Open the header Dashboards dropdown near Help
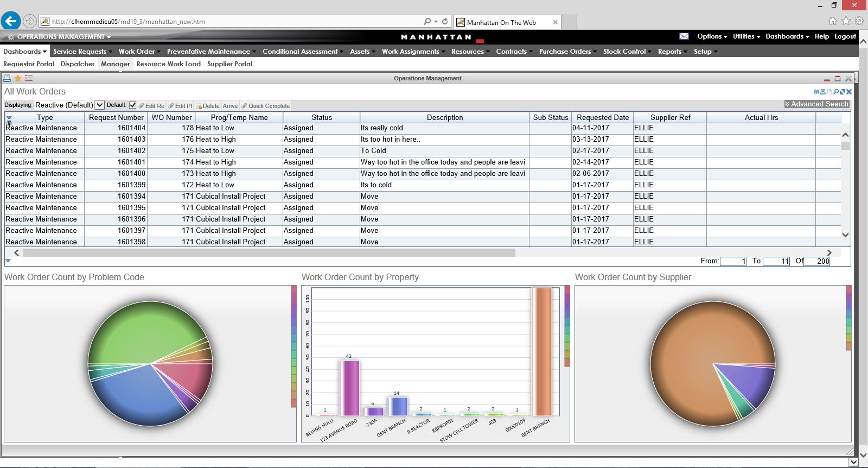The image size is (868, 468). pyautogui.click(x=787, y=36)
